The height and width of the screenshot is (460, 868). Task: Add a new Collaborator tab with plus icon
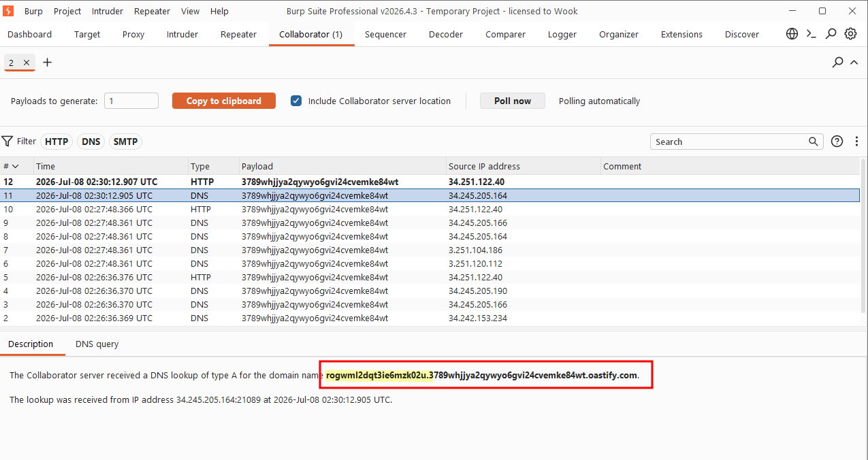coord(48,63)
